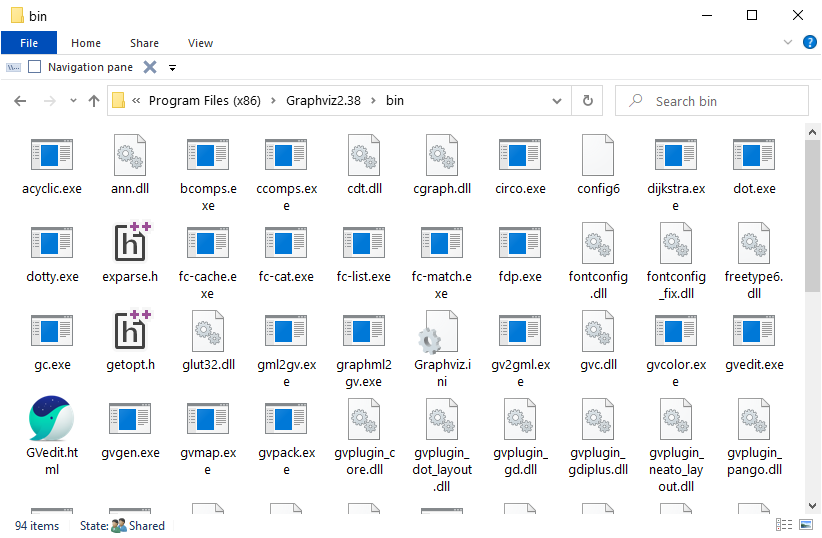Select the cdt.dll file icon
This screenshot has height=538, width=822.
(364, 155)
